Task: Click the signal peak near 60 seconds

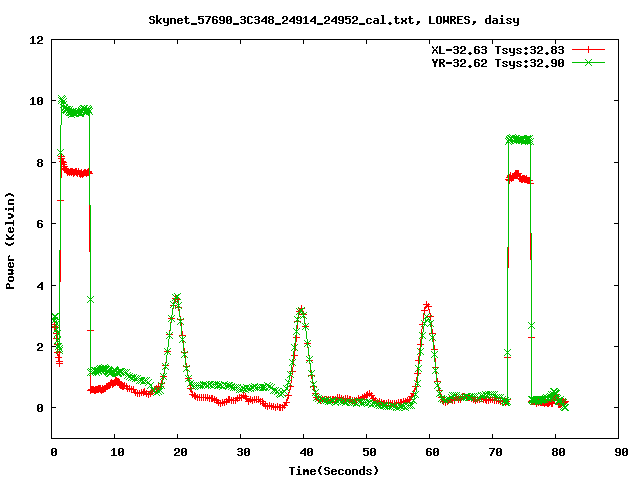Action: click(427, 308)
